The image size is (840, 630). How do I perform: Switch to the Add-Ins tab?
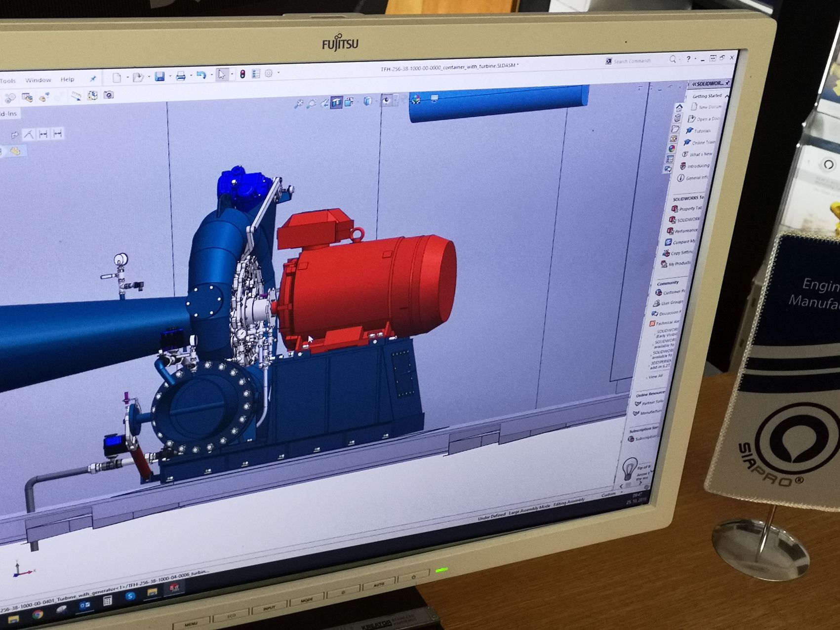tap(8, 114)
